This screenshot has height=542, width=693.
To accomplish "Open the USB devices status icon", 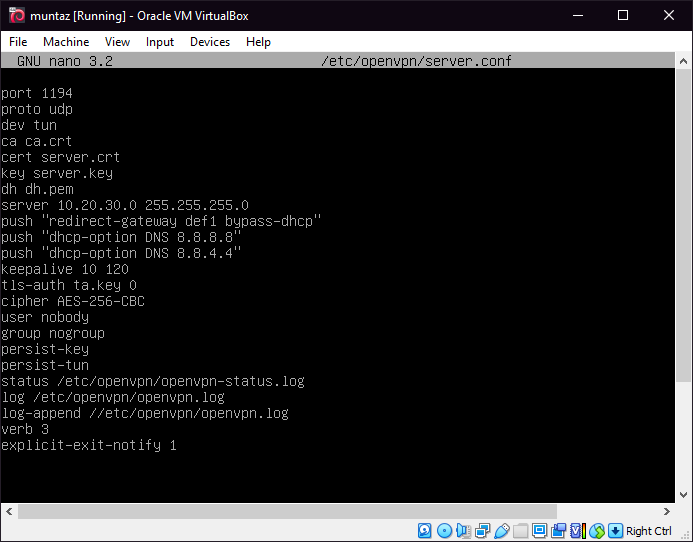I will tap(502, 531).
